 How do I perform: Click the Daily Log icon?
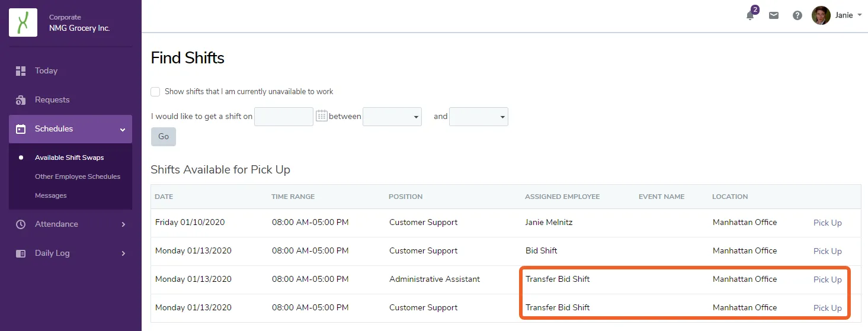coord(21,253)
